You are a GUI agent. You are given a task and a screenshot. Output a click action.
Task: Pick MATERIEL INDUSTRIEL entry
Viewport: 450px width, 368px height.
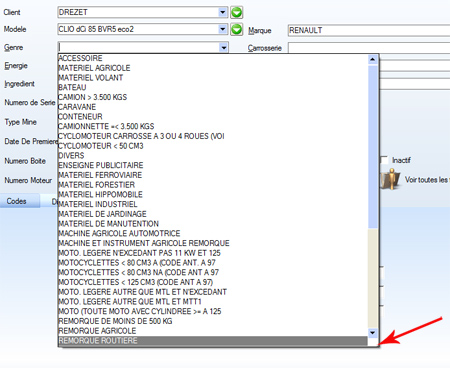(x=213, y=204)
